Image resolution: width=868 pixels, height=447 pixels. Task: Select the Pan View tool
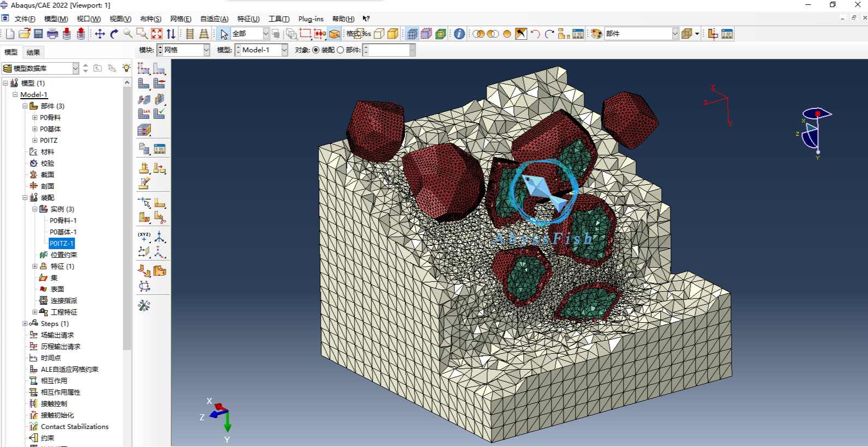100,34
